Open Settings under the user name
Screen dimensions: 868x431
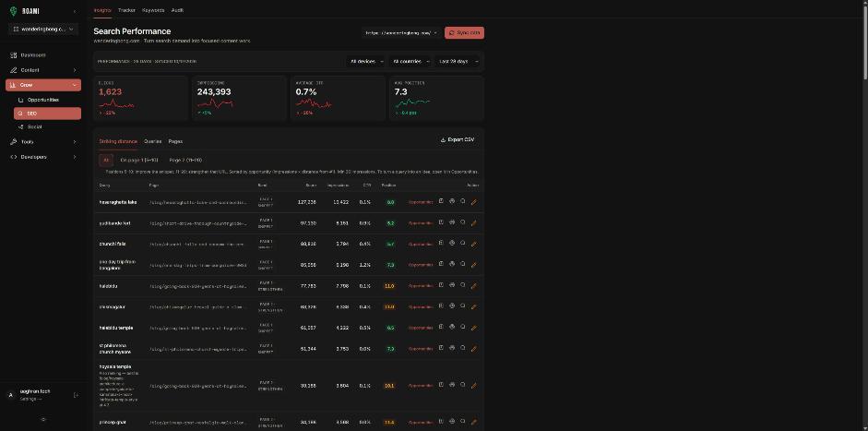click(x=30, y=399)
